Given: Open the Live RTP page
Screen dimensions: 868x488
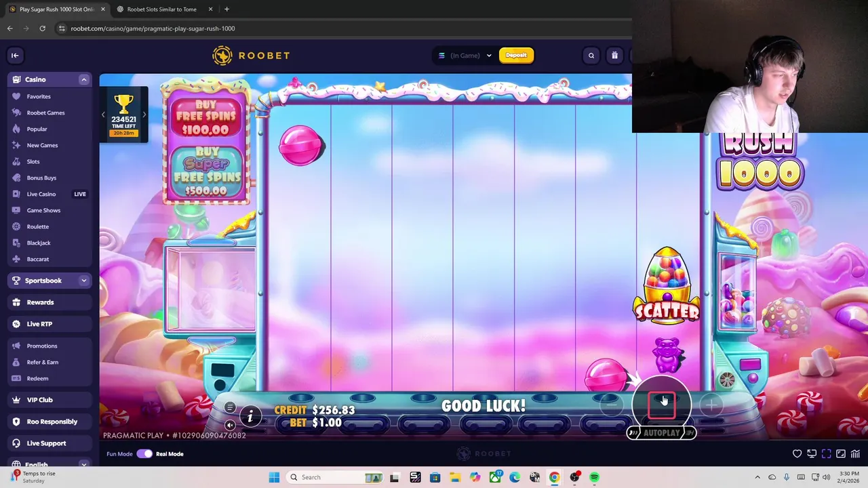Looking at the screenshot, I should pos(50,324).
